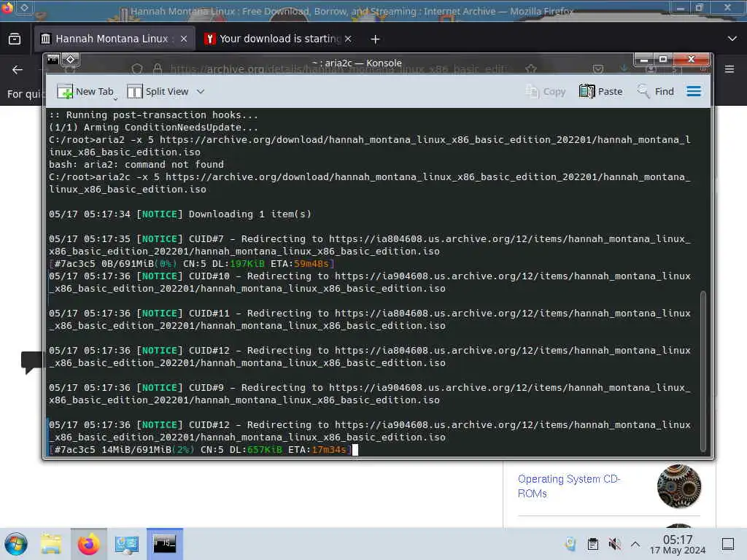Open a New Tab in Konsole
The image size is (747, 560).
[85, 91]
